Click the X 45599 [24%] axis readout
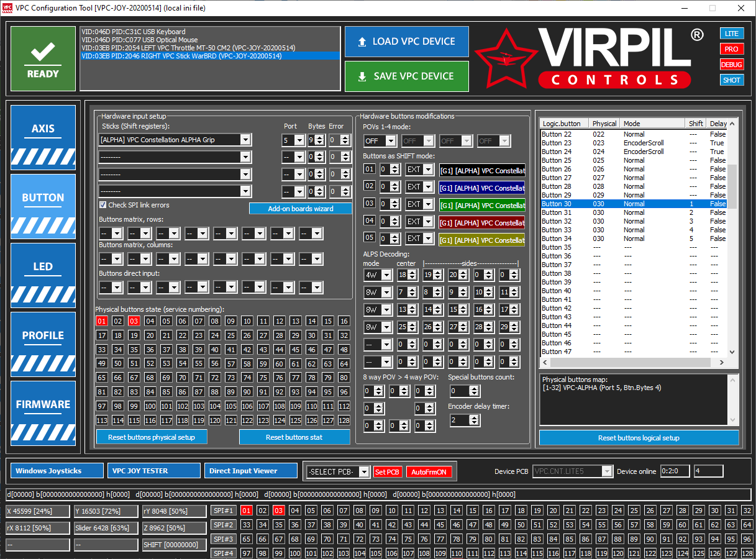Screen dimensions: 756x559 click(38, 511)
